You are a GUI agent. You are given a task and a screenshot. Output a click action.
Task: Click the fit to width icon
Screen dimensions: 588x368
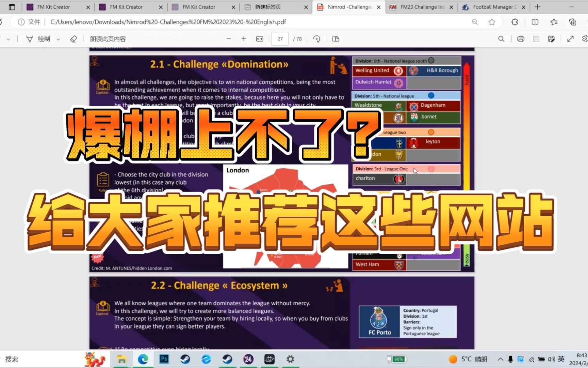click(x=260, y=39)
